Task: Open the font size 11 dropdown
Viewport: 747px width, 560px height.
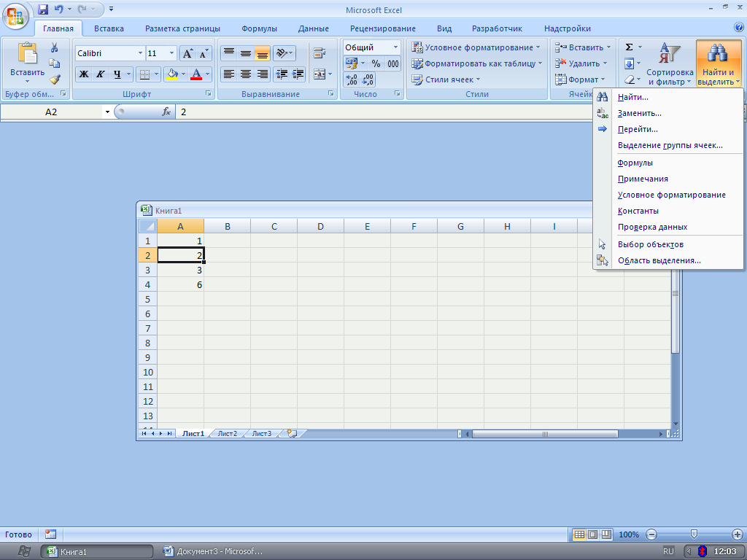Action: pos(172,53)
